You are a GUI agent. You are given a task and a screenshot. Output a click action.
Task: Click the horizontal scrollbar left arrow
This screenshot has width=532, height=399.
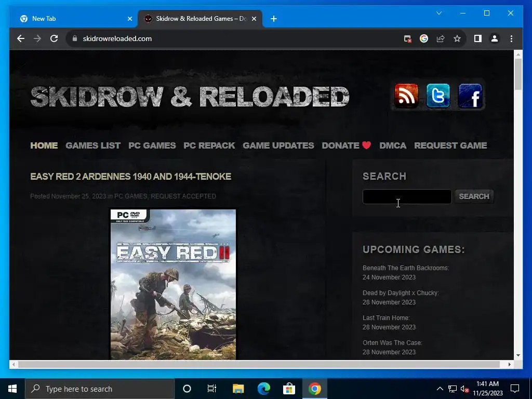click(x=13, y=364)
